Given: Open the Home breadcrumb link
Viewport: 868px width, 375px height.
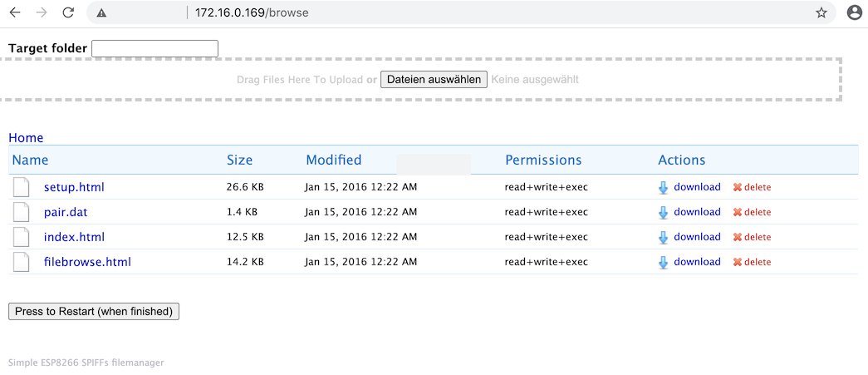Looking at the screenshot, I should point(26,138).
